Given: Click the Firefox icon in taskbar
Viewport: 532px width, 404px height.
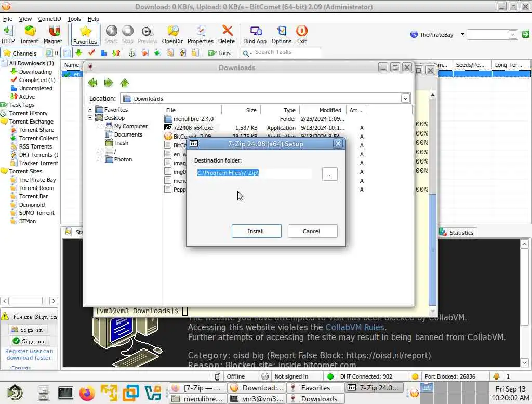Looking at the screenshot, I should coord(87,393).
